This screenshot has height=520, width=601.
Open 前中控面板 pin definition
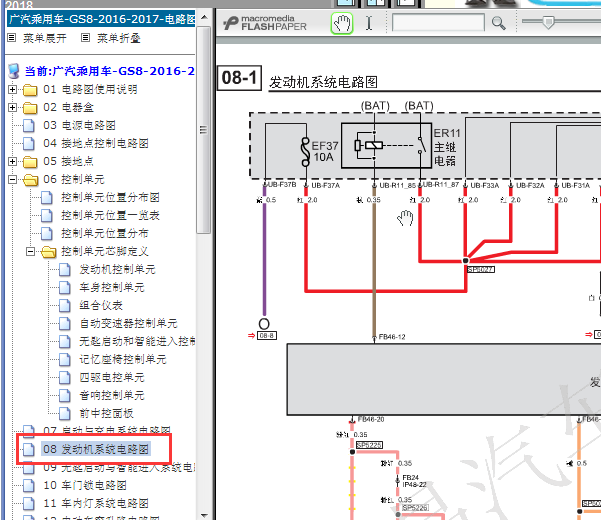point(107,413)
